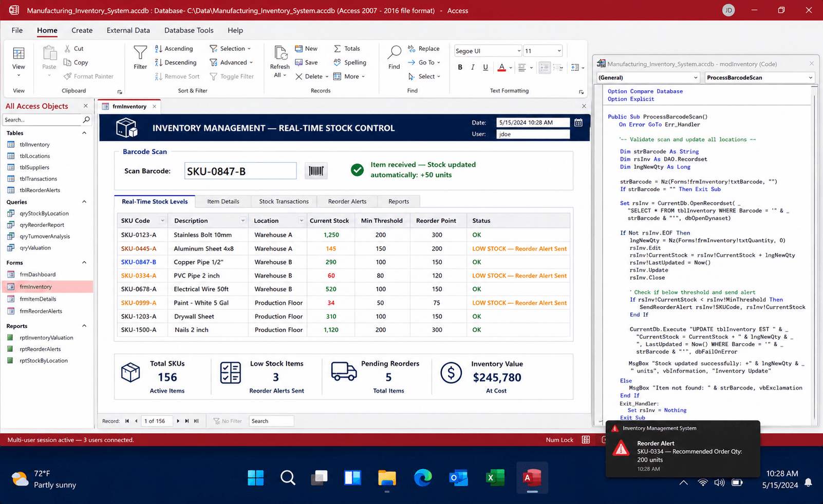823x504 pixels.
Task: Switch to Item Details tab
Action: pyautogui.click(x=223, y=201)
